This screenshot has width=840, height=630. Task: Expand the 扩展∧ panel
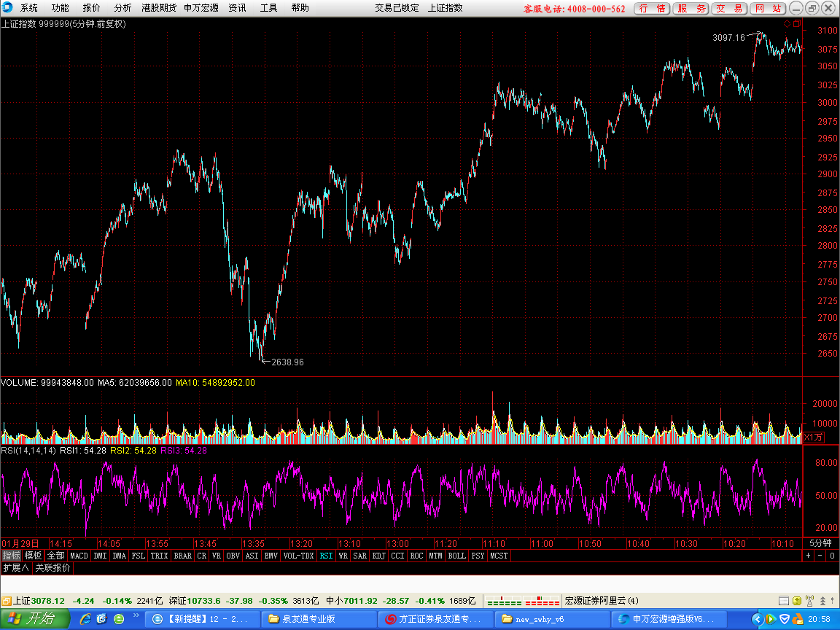coord(16,568)
